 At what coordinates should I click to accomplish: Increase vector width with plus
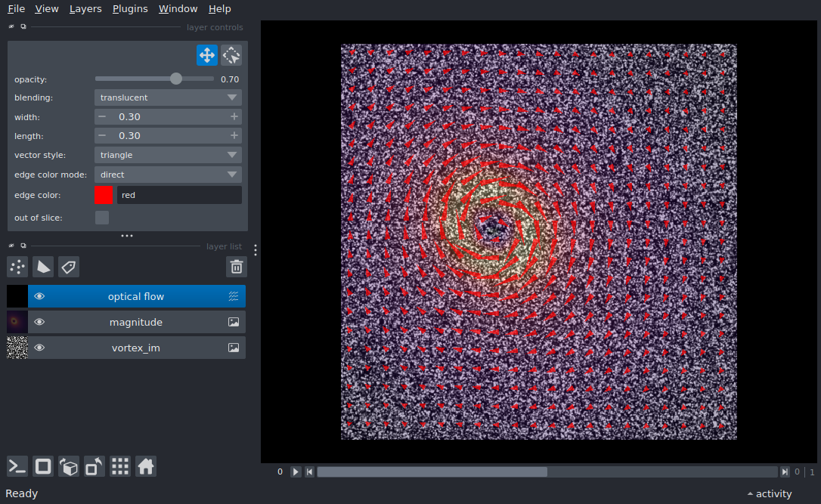click(234, 116)
